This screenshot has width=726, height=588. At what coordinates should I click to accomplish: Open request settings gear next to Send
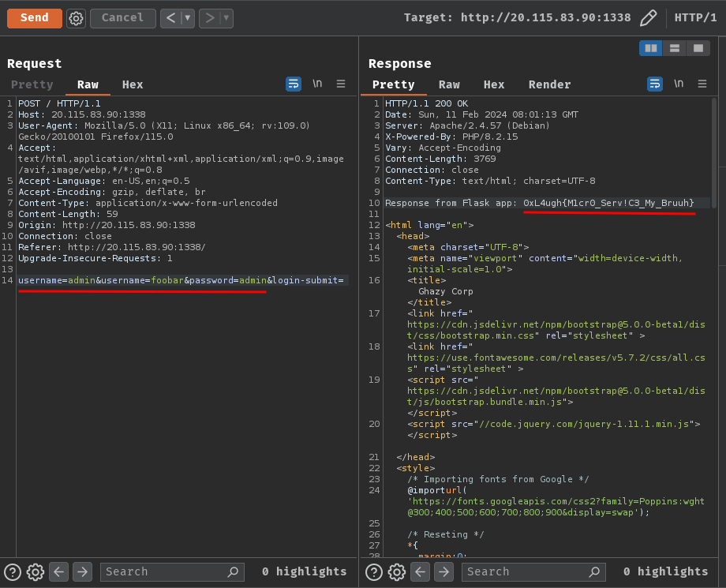click(76, 18)
